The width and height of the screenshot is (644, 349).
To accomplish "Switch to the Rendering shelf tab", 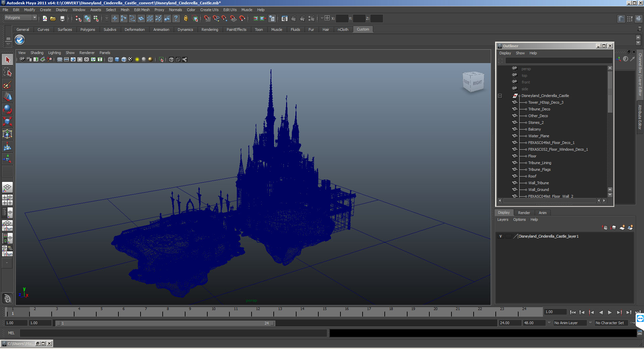I will (210, 30).
